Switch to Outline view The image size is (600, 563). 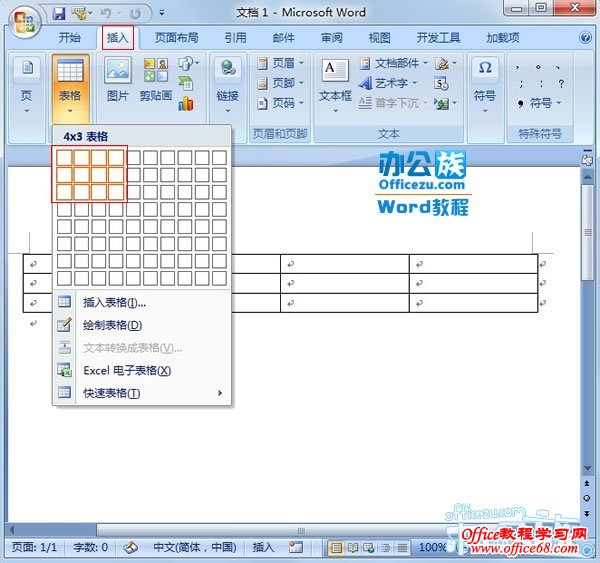(x=386, y=548)
